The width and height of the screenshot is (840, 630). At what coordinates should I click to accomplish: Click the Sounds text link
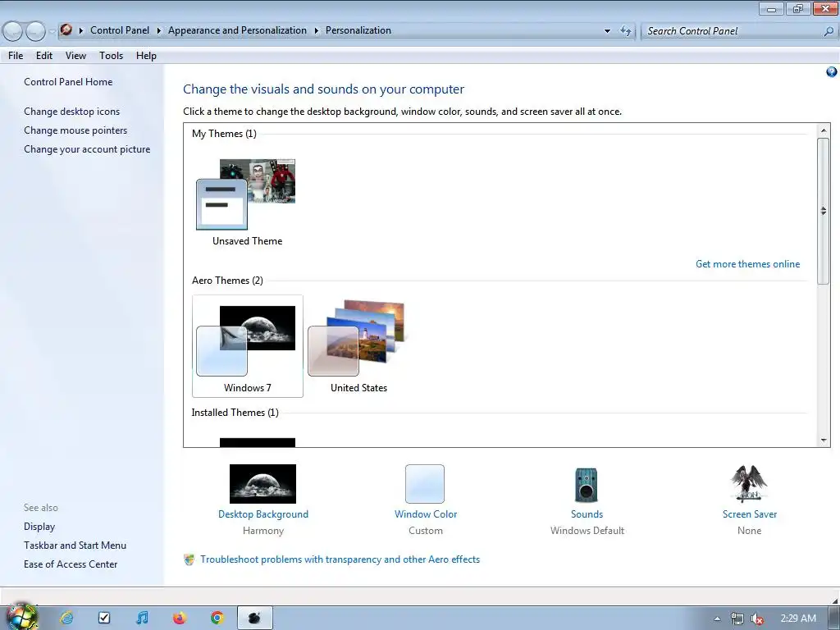click(x=587, y=514)
